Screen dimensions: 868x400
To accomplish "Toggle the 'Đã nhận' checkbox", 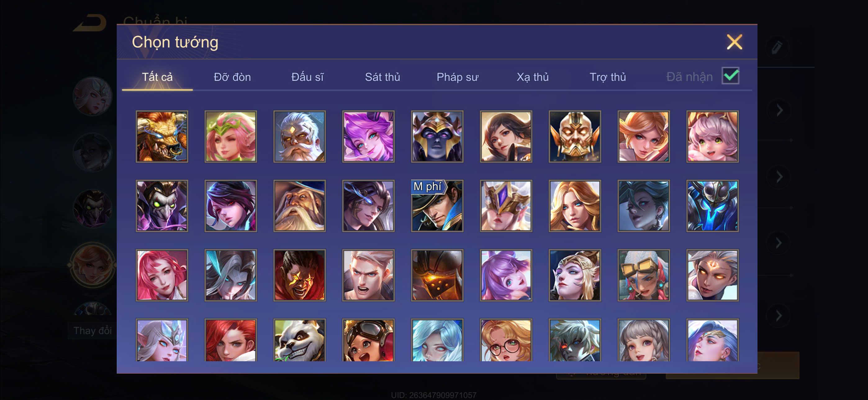I will (x=730, y=76).
